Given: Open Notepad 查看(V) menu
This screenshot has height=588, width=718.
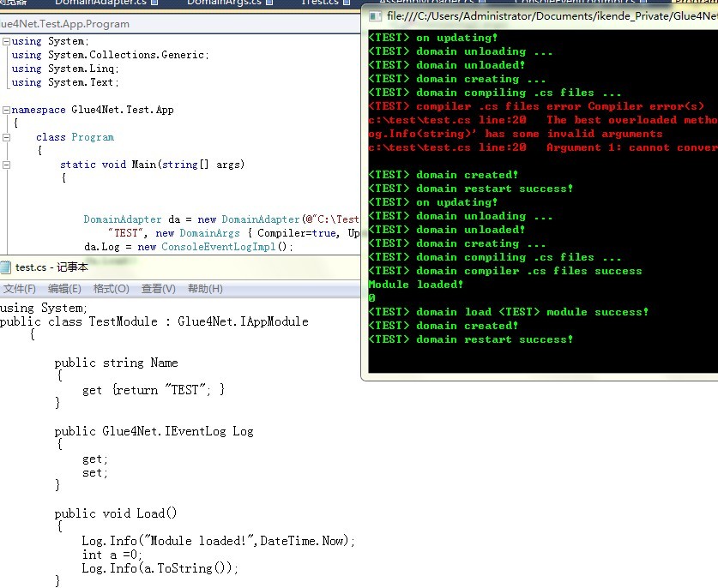Looking at the screenshot, I should point(159,289).
